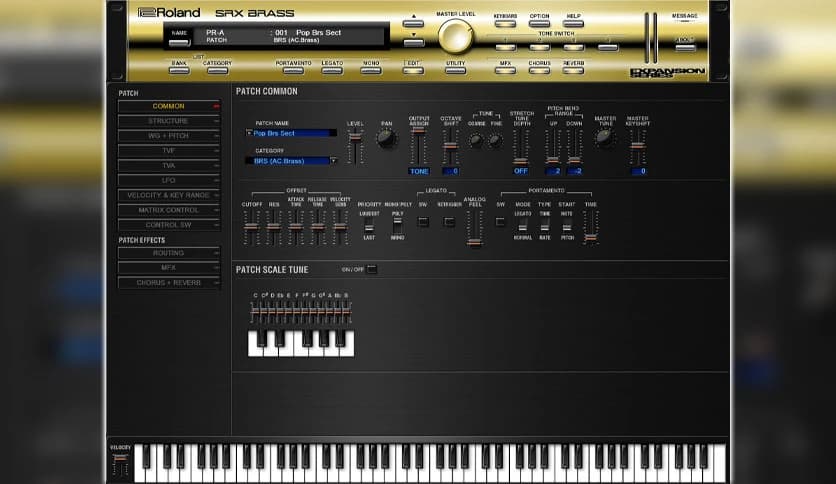Viewport: 836px width, 484px height.
Task: Click the Fine tune knob
Action: coord(495,141)
